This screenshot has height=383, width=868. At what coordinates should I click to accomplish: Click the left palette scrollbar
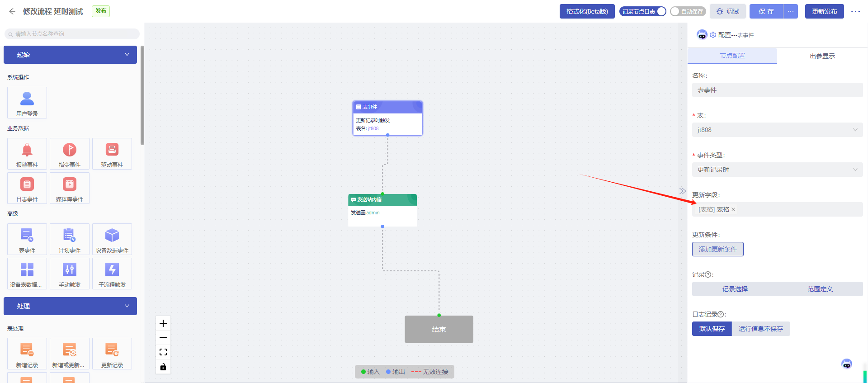click(x=142, y=95)
